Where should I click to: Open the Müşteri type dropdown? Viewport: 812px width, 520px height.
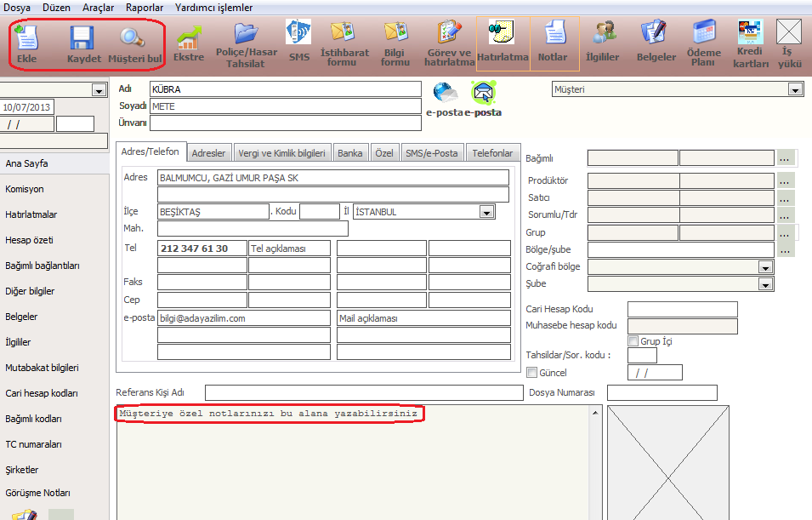[x=795, y=89]
